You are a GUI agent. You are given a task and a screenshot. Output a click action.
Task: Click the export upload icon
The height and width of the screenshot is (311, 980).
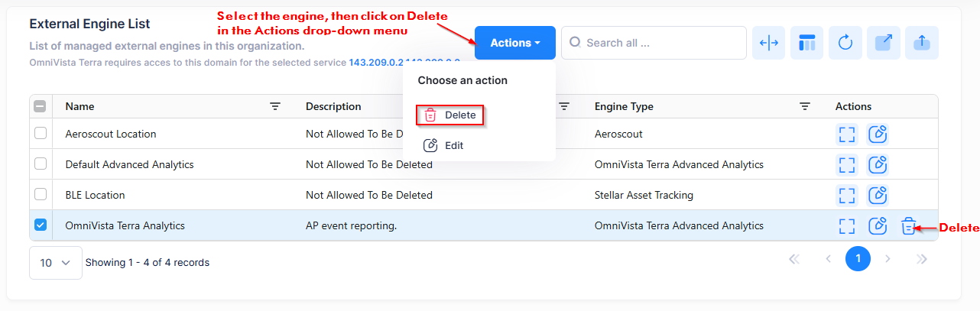pos(922,43)
